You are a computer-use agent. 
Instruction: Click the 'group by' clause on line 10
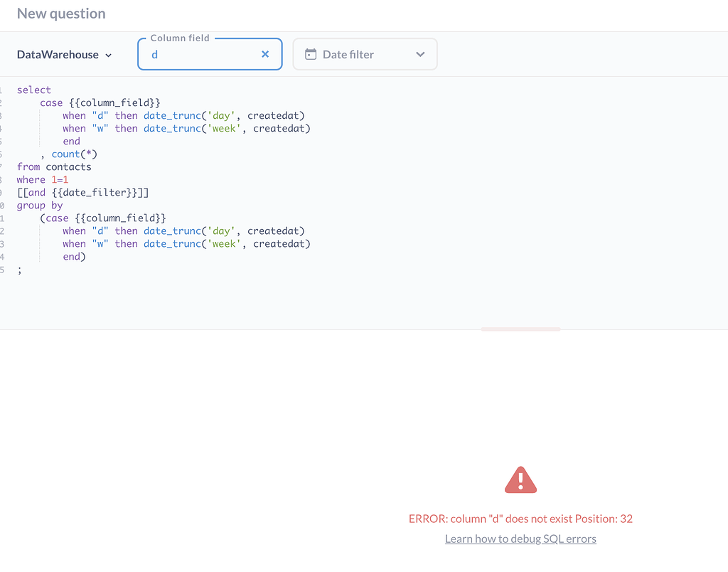(39, 205)
